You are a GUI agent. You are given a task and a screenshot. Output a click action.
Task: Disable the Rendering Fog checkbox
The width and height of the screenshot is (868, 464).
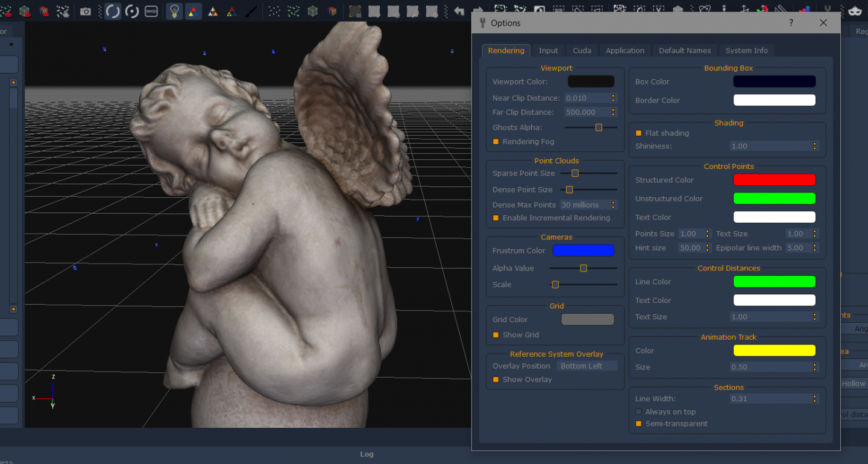click(x=496, y=142)
